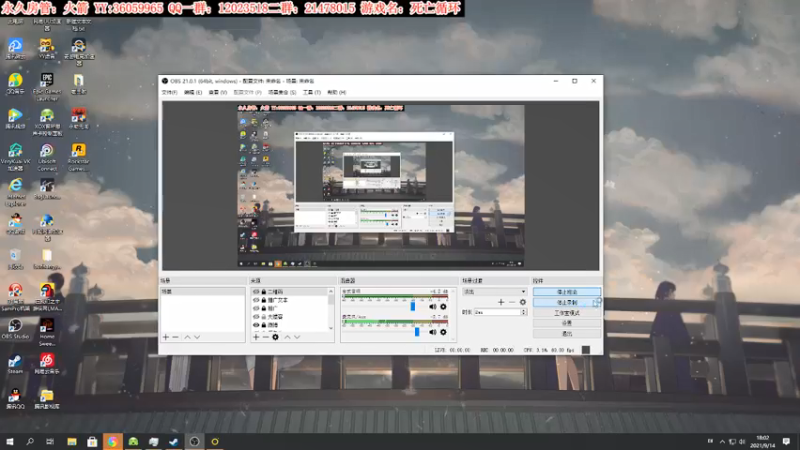Open the 编辑(E) menu in OBS

[x=193, y=92]
